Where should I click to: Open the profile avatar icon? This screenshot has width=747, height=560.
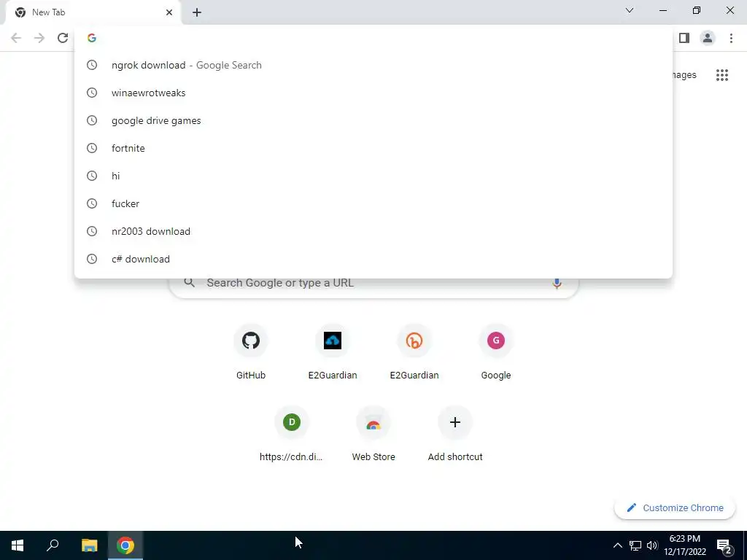point(708,38)
